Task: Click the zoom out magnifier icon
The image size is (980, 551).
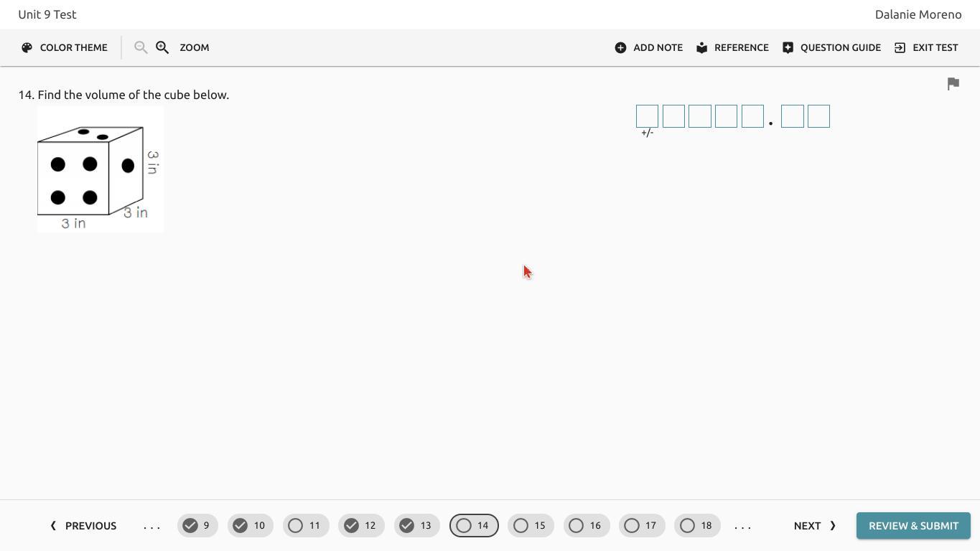Action: point(141,47)
